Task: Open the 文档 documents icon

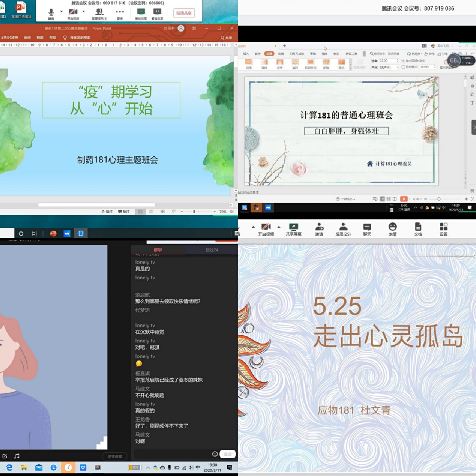Action: [418, 228]
